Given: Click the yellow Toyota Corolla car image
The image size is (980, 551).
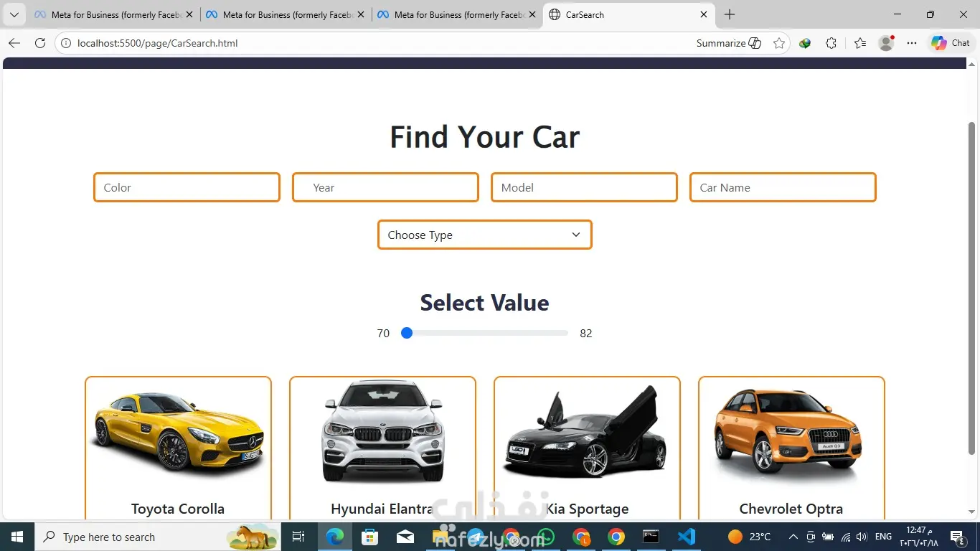Looking at the screenshot, I should [x=178, y=432].
